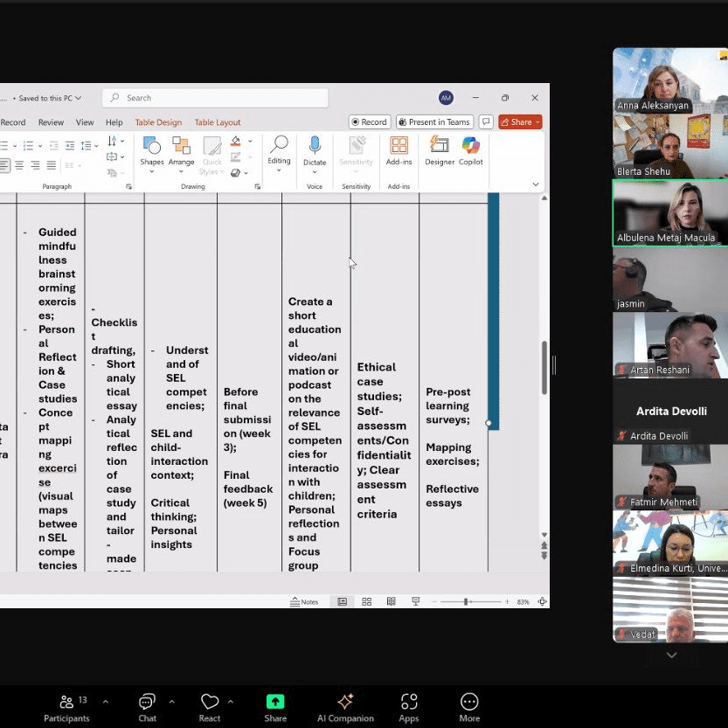Click the Present in Teams button
The height and width of the screenshot is (728, 728).
[x=434, y=122]
